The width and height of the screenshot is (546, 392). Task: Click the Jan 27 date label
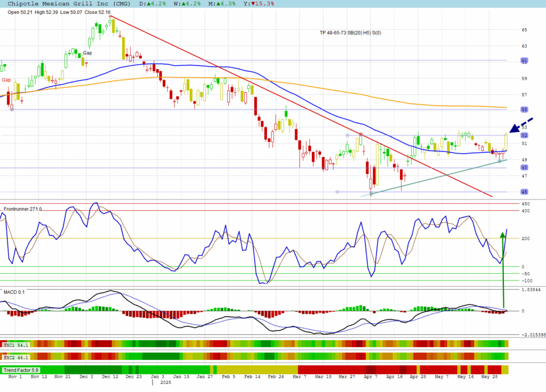tap(205, 377)
